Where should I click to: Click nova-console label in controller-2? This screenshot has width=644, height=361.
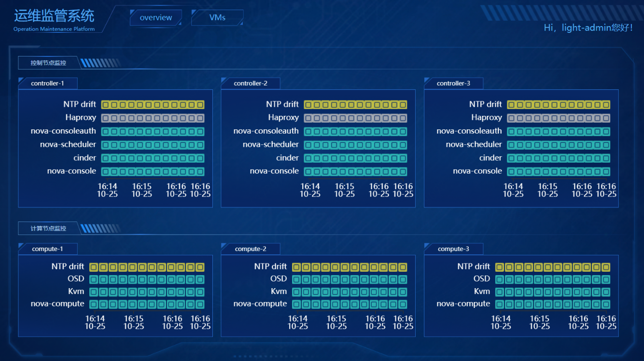[x=274, y=171]
